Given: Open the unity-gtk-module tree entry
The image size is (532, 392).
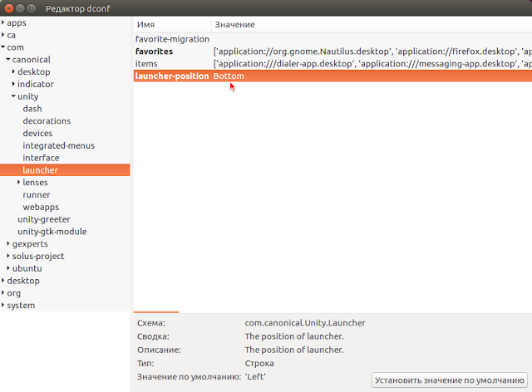Looking at the screenshot, I should 52,232.
